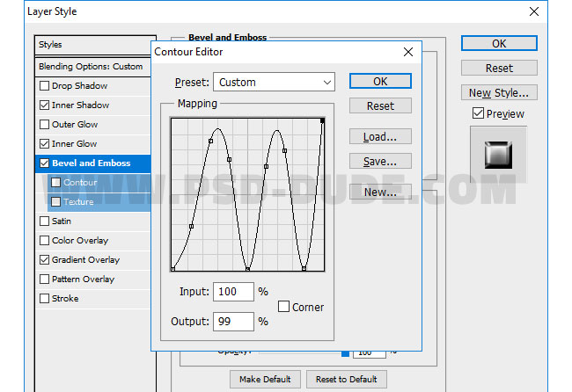Viewport: 572px width, 392px height.
Task: Close the Layer Style dialog window
Action: tap(533, 11)
